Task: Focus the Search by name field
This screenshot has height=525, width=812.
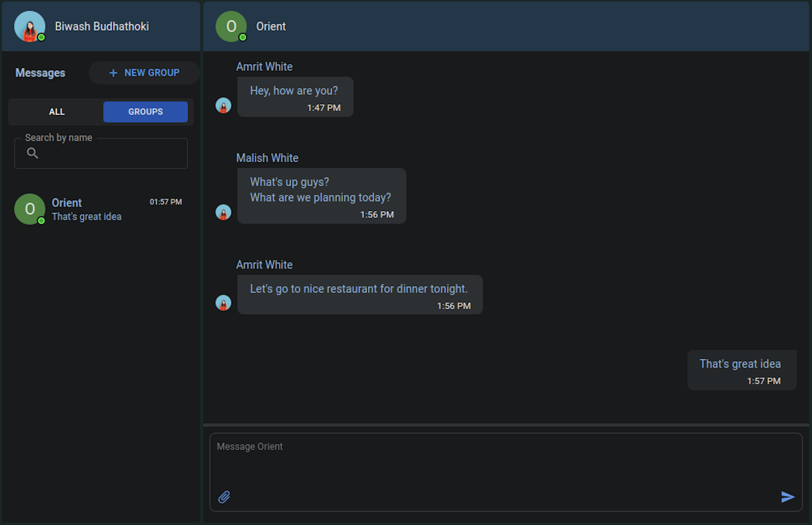Action: 101,153
